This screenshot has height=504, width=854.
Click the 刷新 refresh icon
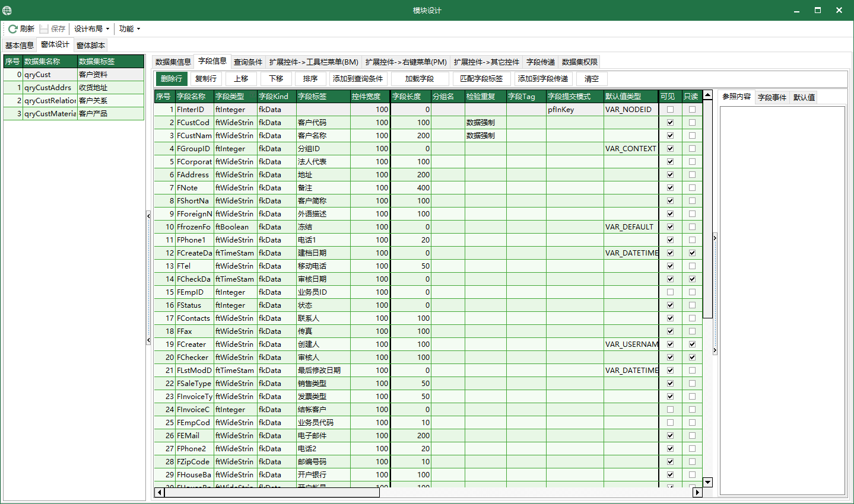(x=12, y=28)
